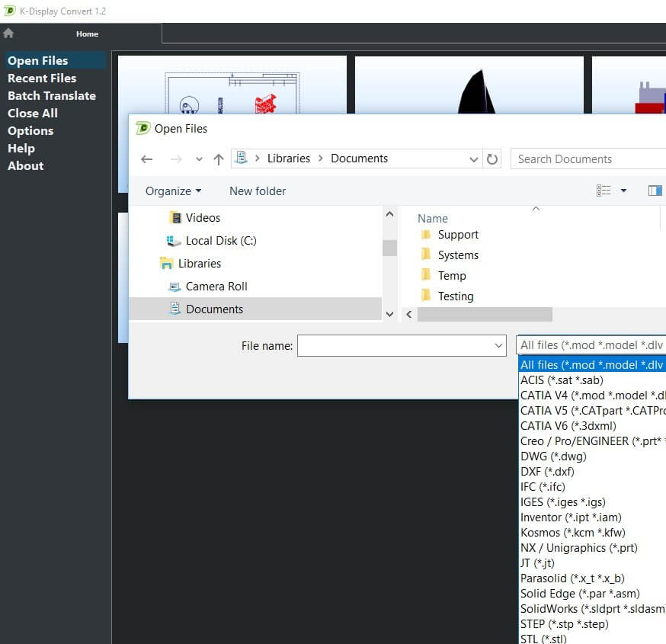The height and width of the screenshot is (644, 666).
Task: Choose DWG (*.dwg) filter
Action: click(x=553, y=457)
